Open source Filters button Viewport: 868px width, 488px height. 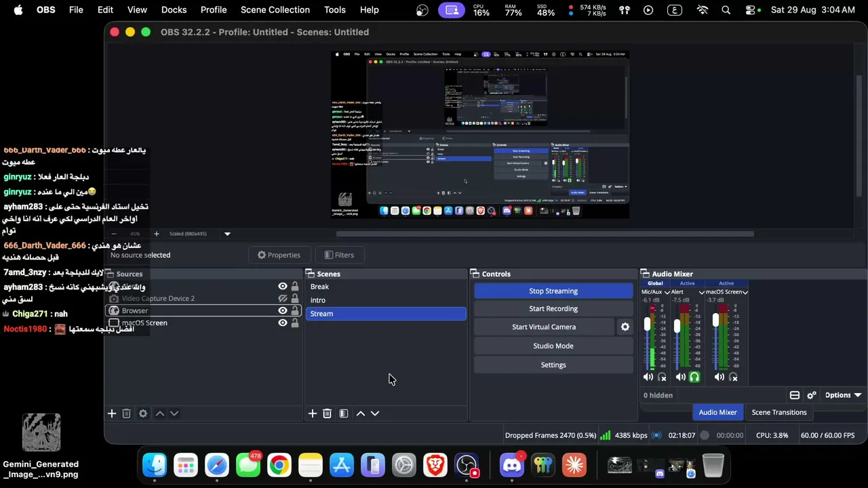(x=339, y=255)
